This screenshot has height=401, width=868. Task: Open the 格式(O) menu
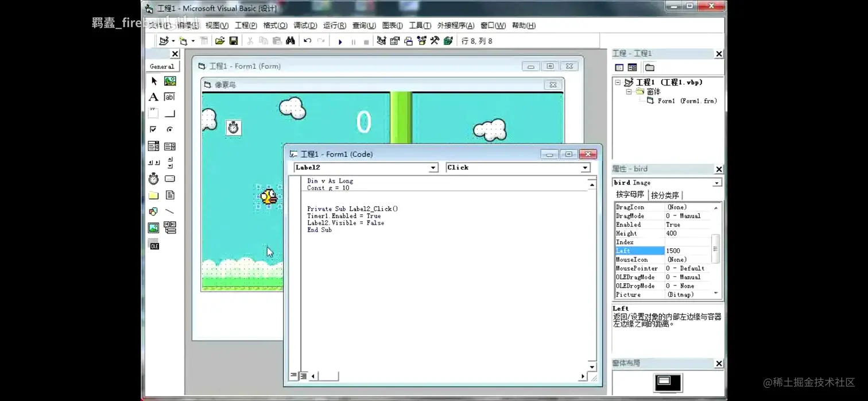(x=275, y=25)
